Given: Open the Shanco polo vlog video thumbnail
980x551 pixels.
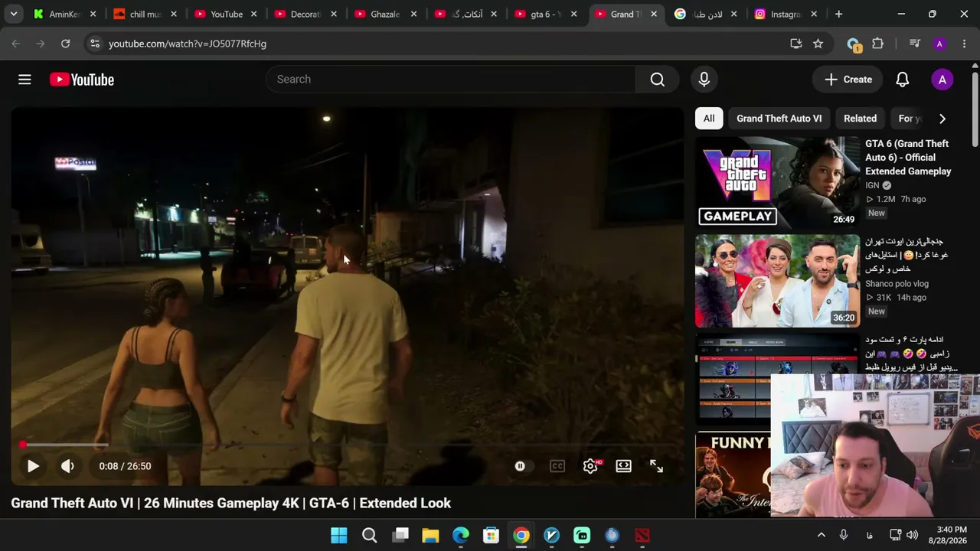Looking at the screenshot, I should 778,281.
